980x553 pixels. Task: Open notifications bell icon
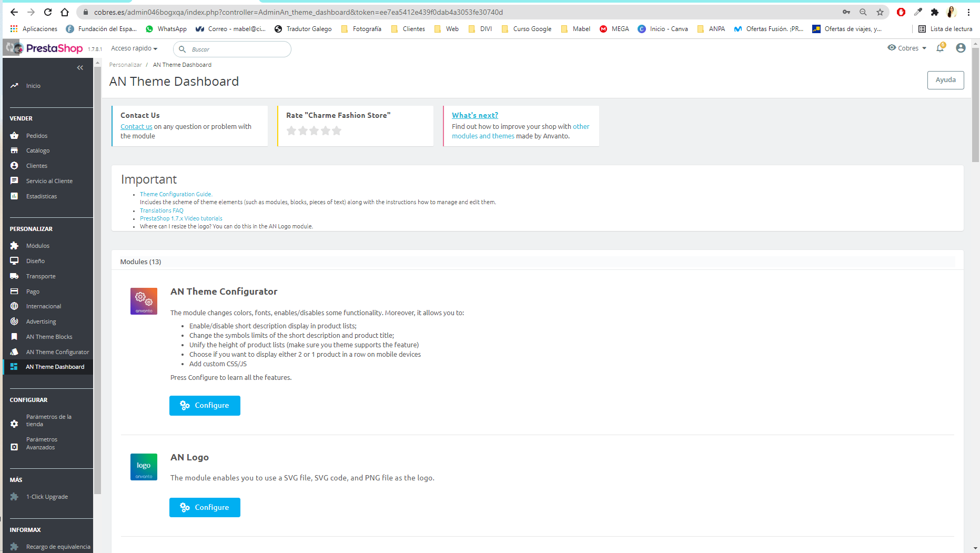(940, 48)
